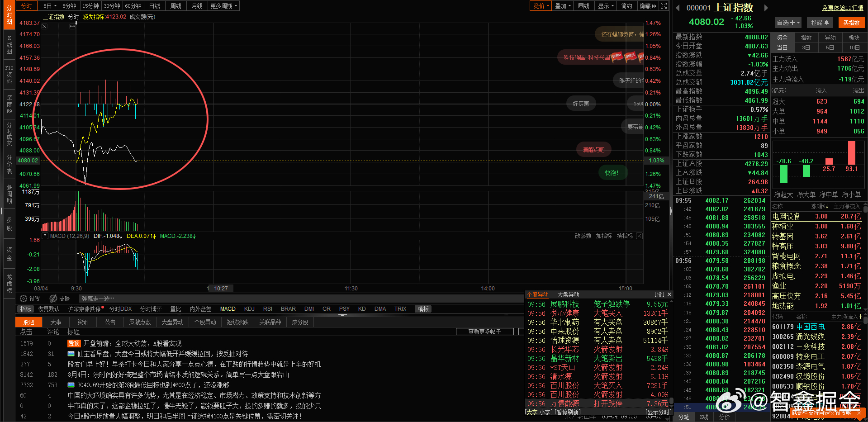The width and height of the screenshot is (868, 422).
Task: Open 设 settings in the 个股异动 panel
Action: click(x=659, y=294)
